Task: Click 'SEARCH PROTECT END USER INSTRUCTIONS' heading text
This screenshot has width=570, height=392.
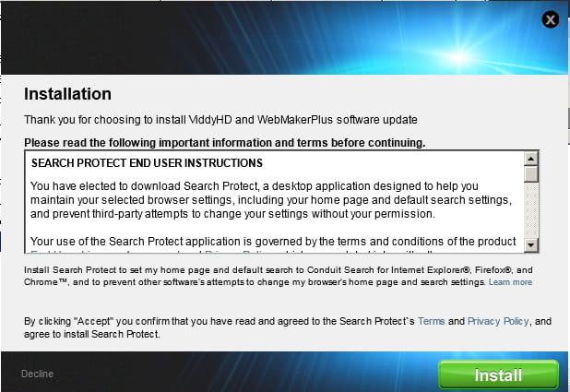Action: point(148,163)
